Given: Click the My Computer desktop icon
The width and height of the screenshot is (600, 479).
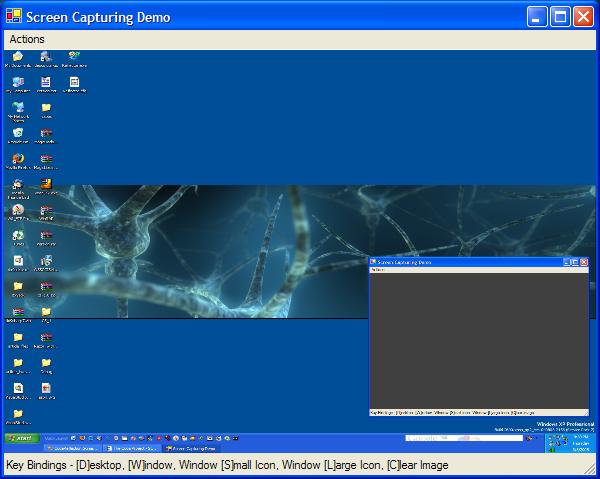Looking at the screenshot, I should click(x=18, y=85).
